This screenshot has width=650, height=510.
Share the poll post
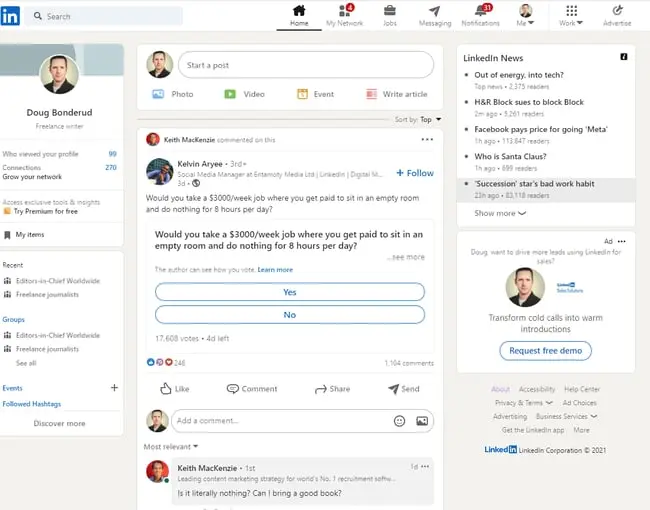click(x=332, y=389)
